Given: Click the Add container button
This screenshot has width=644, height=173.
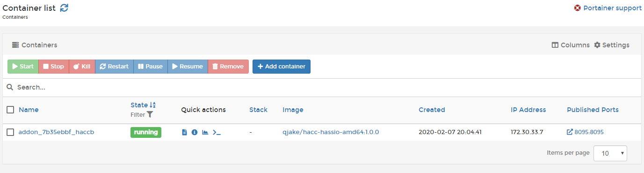Looking at the screenshot, I should (282, 67).
